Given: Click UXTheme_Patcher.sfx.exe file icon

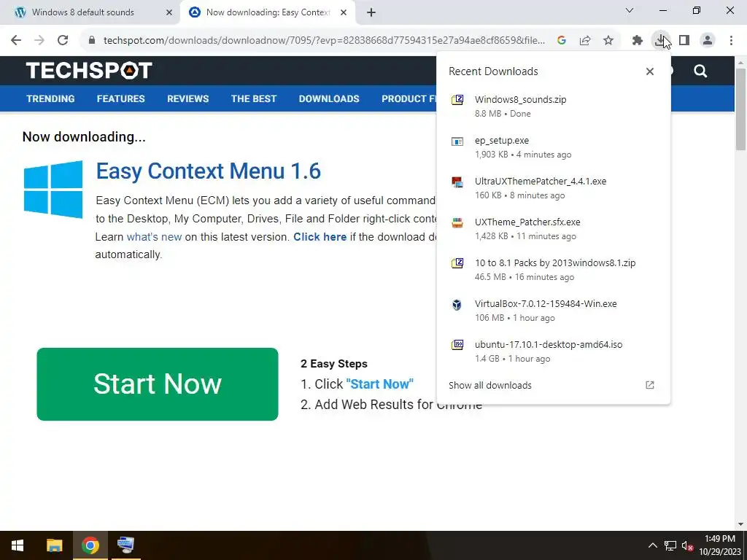Looking at the screenshot, I should point(457,222).
